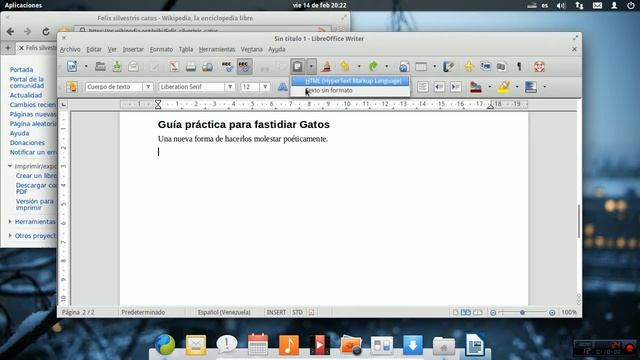Screen dimensions: 640x360
Task: Open the Highlighting color dropdown arrow
Action: [517, 87]
